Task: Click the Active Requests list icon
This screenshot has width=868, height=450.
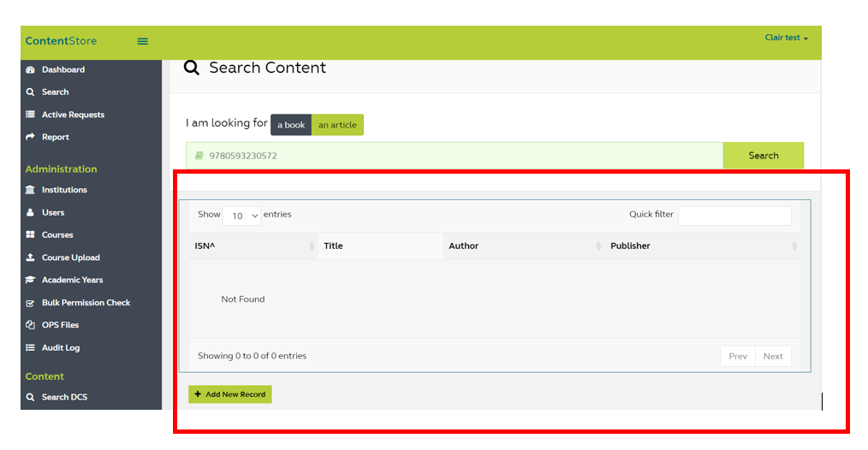Action: tap(31, 115)
